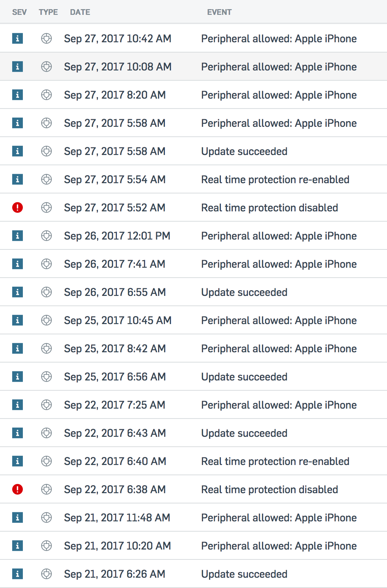Sort by the TYPE column header
The width and height of the screenshot is (387, 588).
tap(48, 12)
